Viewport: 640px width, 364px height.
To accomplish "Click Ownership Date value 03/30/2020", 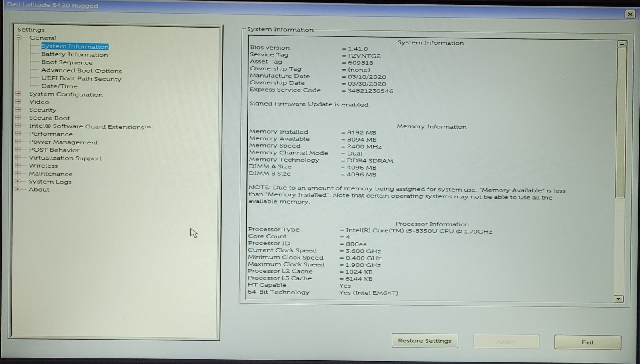I will tap(367, 84).
